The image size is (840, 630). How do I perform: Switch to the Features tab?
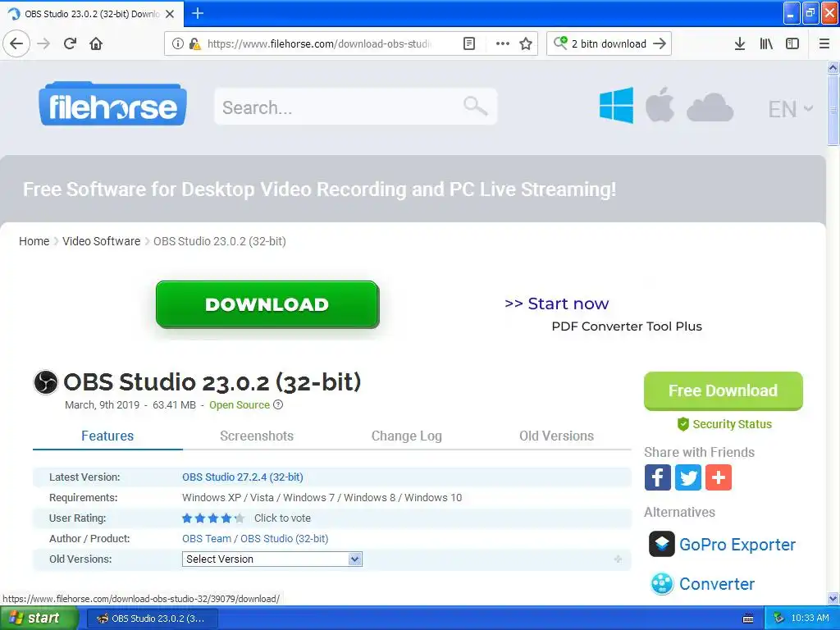click(107, 436)
